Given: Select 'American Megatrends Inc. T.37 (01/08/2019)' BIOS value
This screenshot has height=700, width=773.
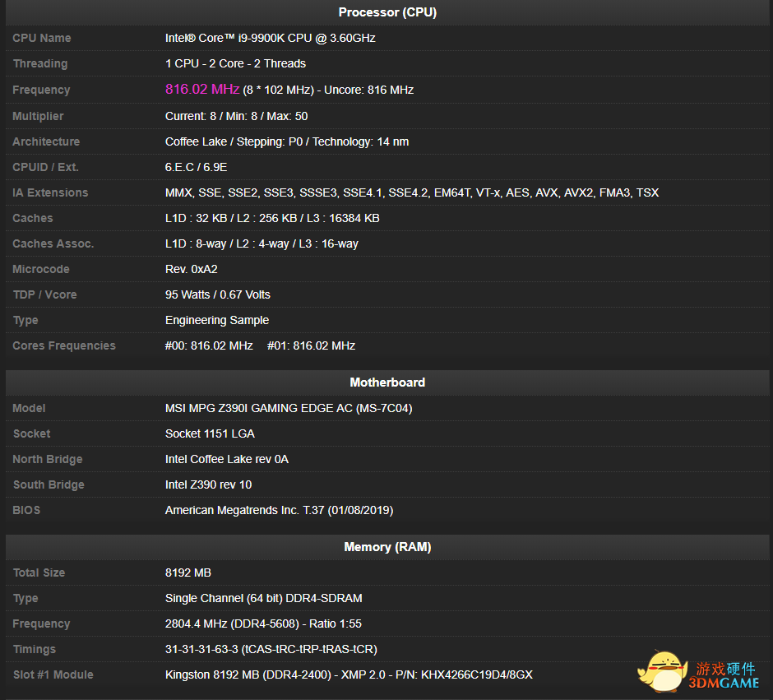Looking at the screenshot, I should pyautogui.click(x=279, y=510).
